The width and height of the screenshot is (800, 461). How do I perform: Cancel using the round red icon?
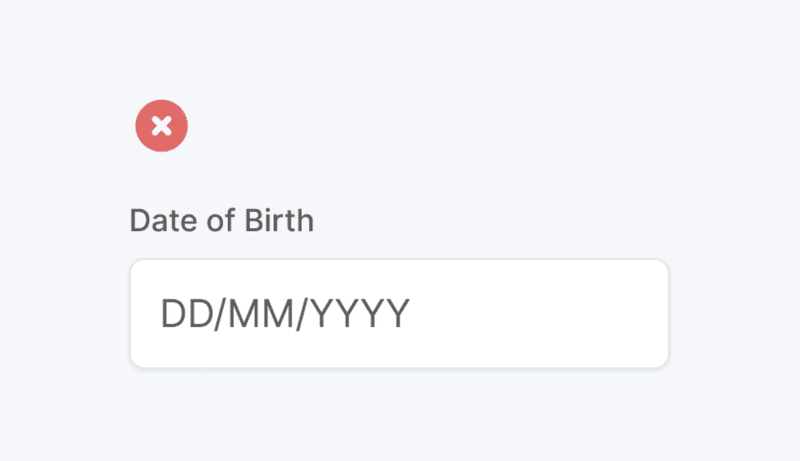(161, 125)
